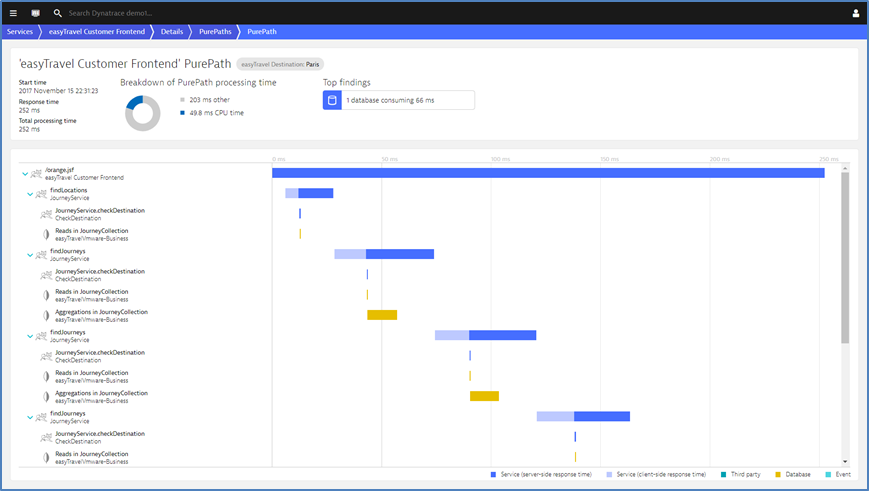Select the findLocations JourneyService row
This screenshot has height=491, width=869.
pyautogui.click(x=69, y=194)
